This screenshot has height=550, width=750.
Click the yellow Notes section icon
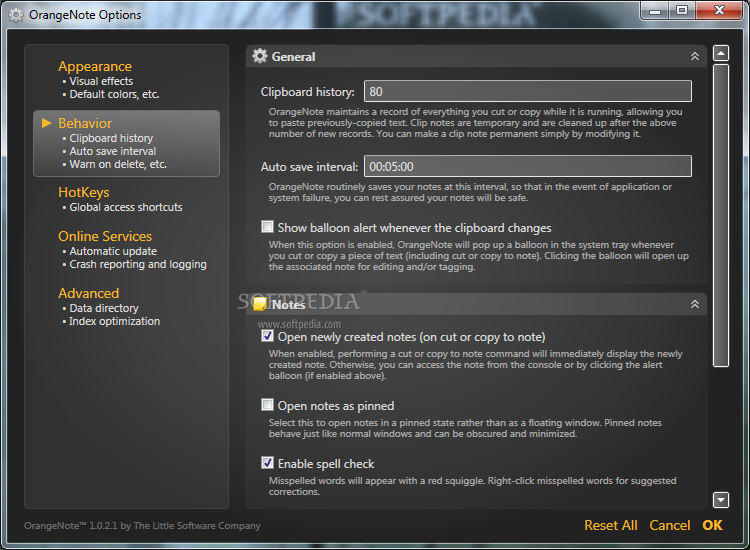pyautogui.click(x=260, y=304)
